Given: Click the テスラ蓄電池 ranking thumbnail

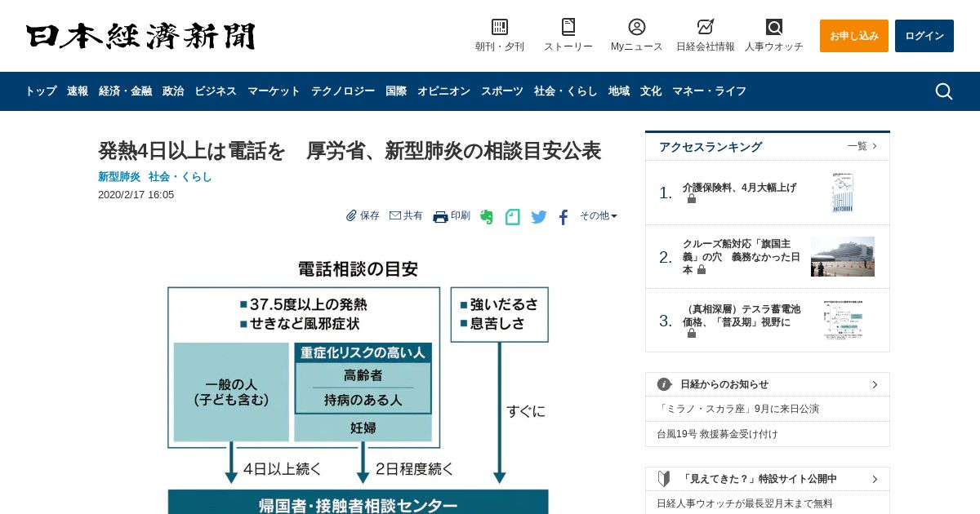Looking at the screenshot, I should coord(843,321).
